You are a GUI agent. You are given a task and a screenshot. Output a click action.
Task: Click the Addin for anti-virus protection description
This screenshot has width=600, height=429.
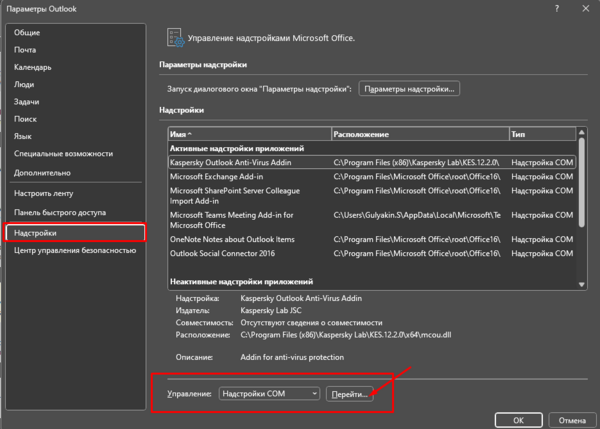[x=292, y=357]
